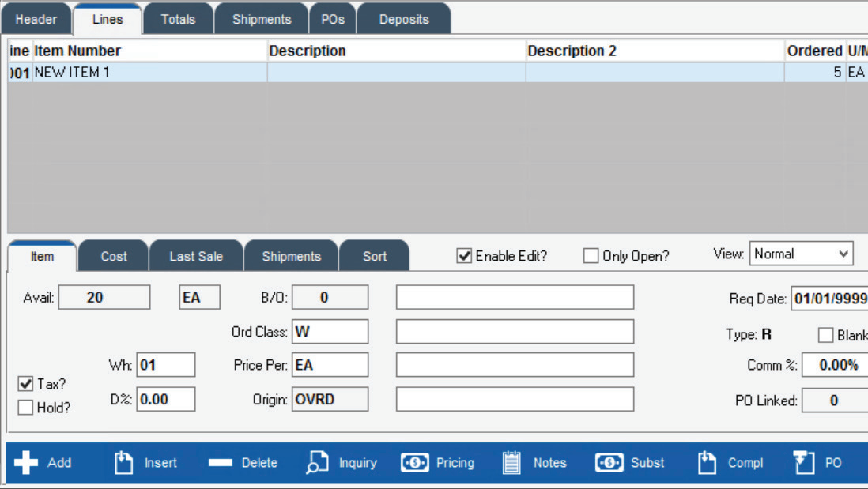Image resolution: width=868 pixels, height=489 pixels.
Task: Click the Wh warehouse input field
Action: pos(166,364)
